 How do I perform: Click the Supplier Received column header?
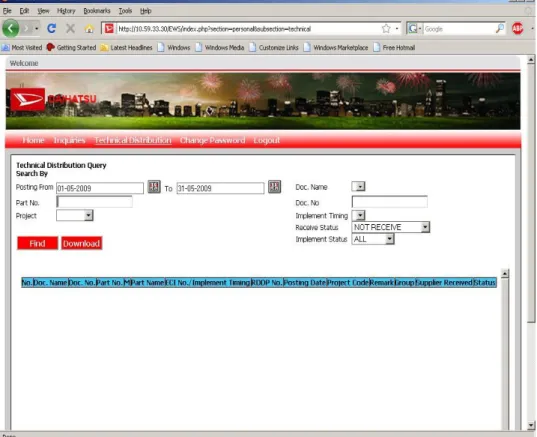pyautogui.click(x=444, y=283)
